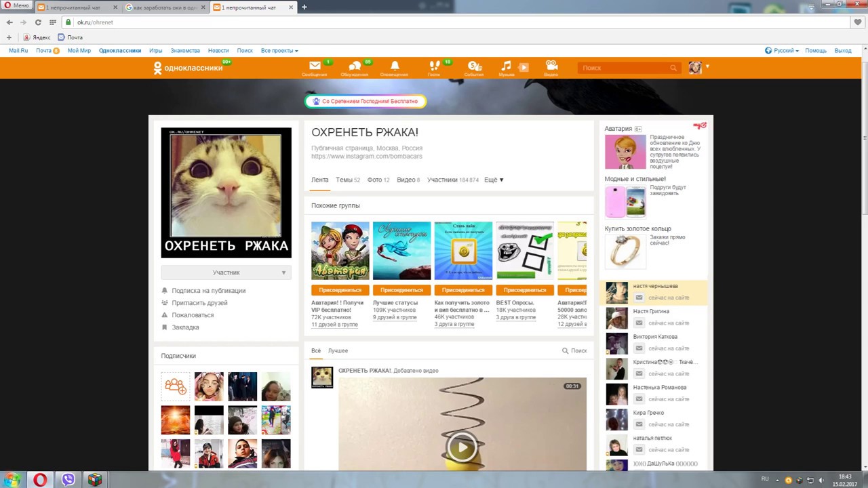Switch to the second browser tab about earning OKi
868x488 pixels.
(166, 7)
